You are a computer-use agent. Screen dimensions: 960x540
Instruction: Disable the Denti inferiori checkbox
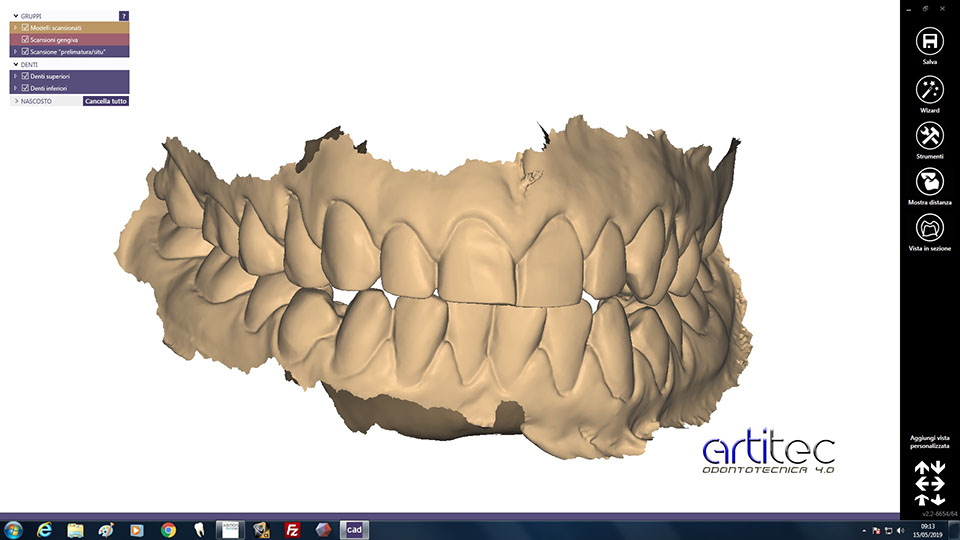pos(26,88)
